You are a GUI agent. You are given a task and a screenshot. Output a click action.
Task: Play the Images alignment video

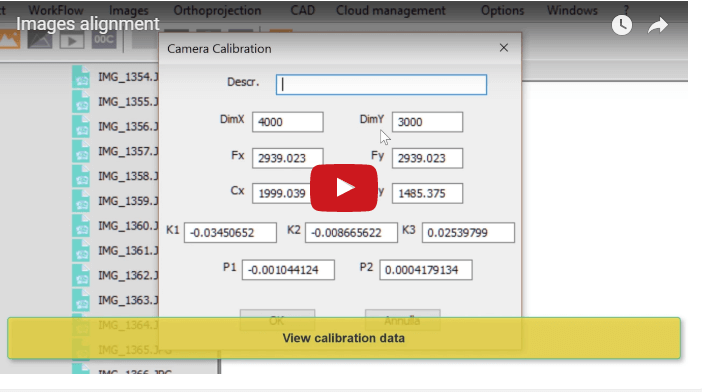tap(344, 188)
